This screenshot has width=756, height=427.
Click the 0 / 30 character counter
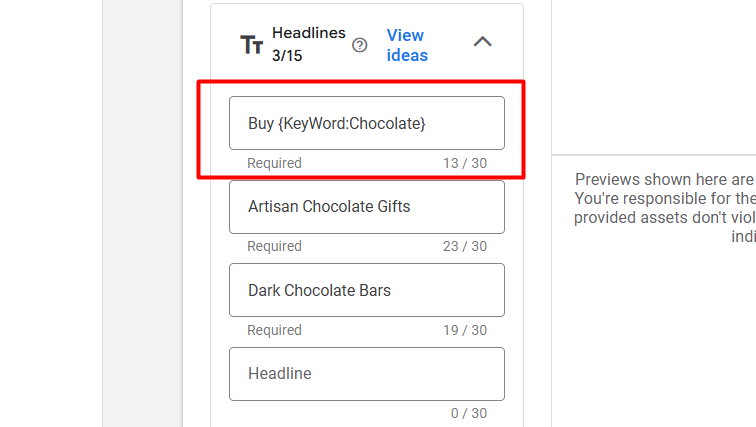[468, 413]
